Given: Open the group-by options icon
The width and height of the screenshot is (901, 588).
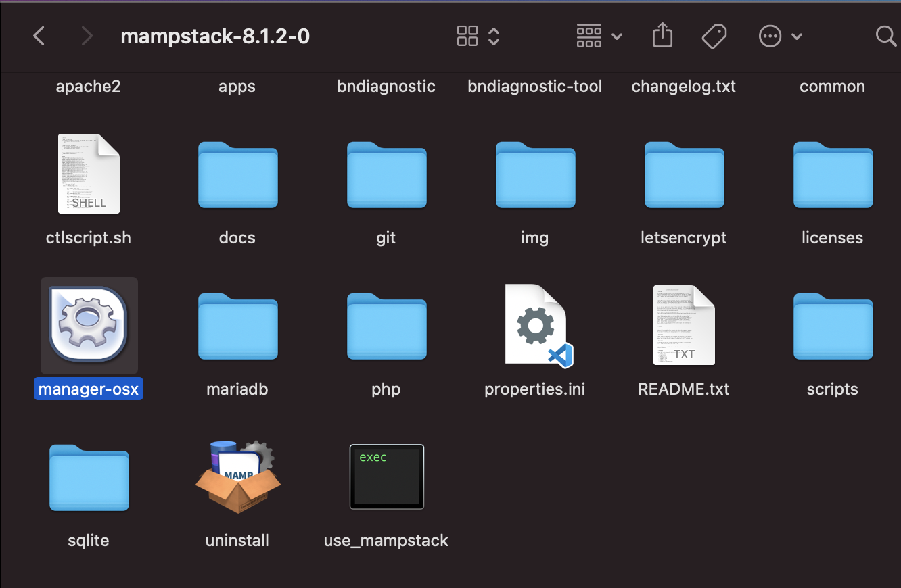Looking at the screenshot, I should tap(588, 36).
